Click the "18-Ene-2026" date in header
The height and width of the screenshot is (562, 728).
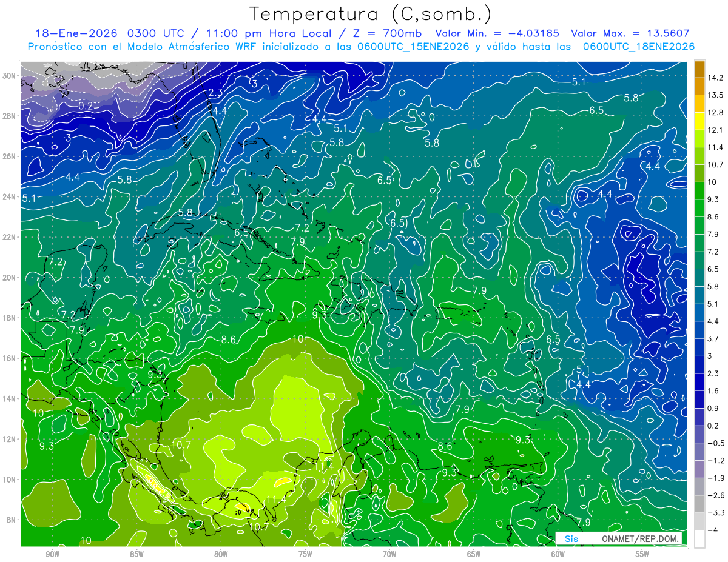coord(75,33)
